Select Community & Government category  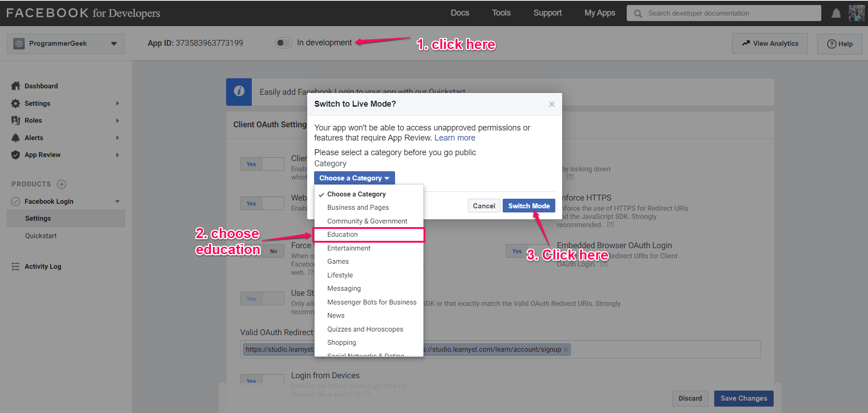(x=369, y=221)
